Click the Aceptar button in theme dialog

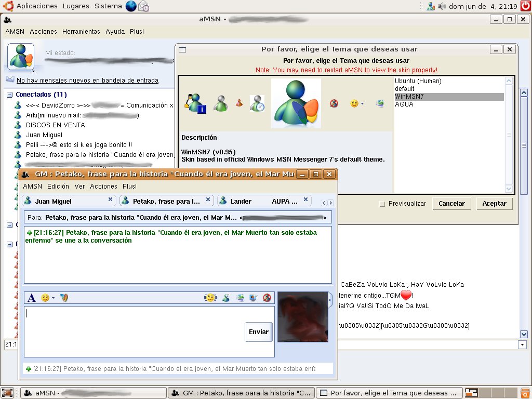pyautogui.click(x=494, y=204)
